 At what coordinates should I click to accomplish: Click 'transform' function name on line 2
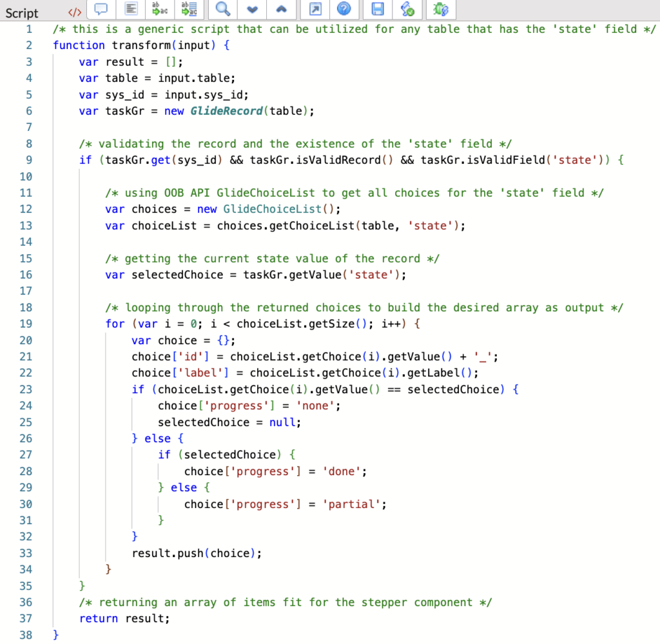click(141, 45)
